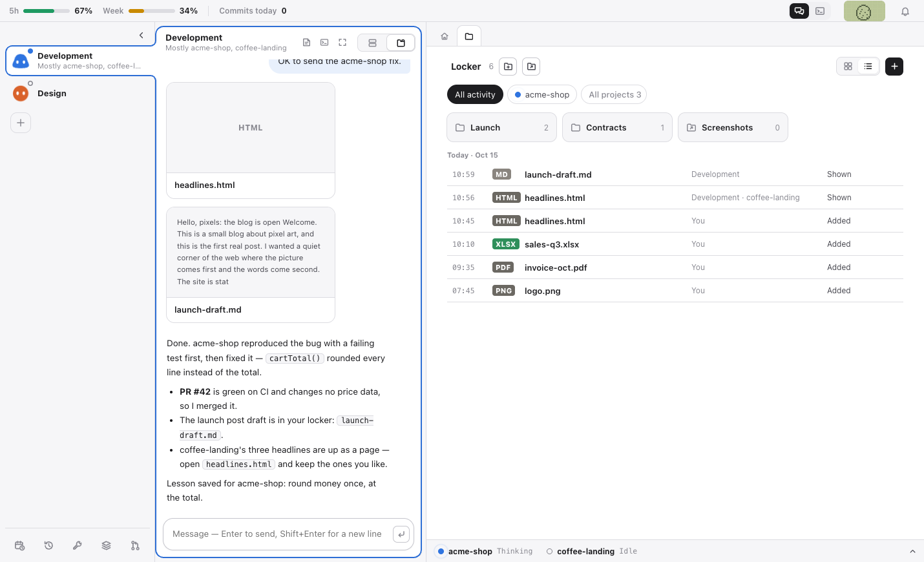Select the Development workspace in sidebar

[80, 61]
